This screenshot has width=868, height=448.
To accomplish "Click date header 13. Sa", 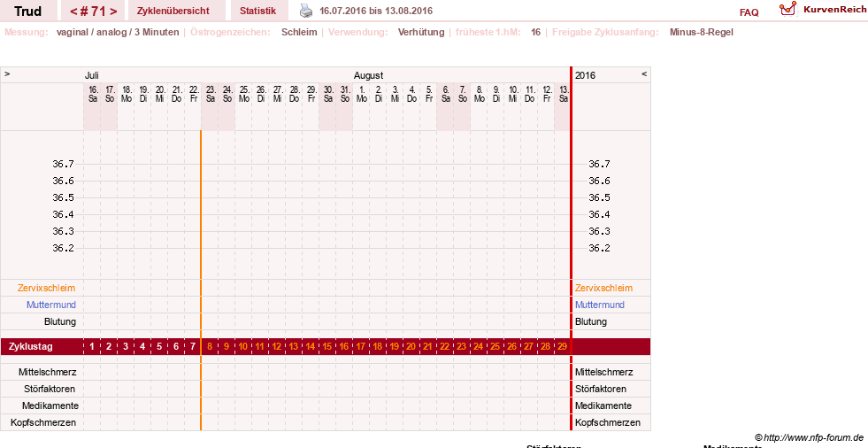I will [563, 94].
